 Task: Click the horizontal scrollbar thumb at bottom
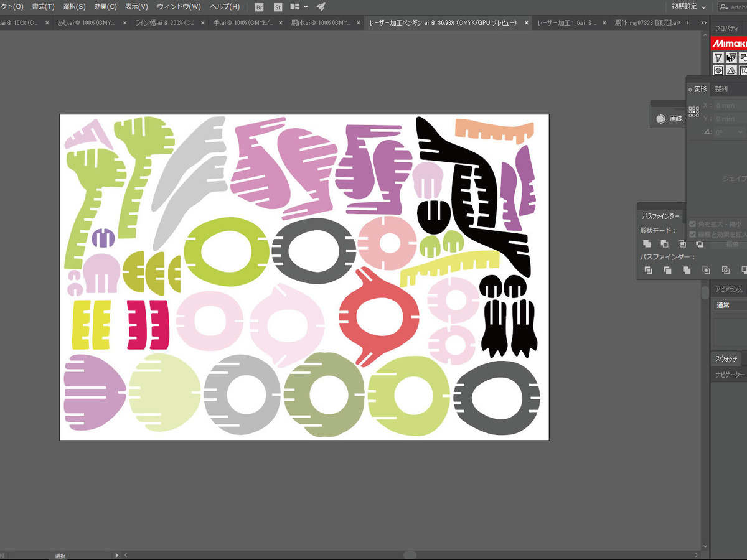click(x=410, y=554)
